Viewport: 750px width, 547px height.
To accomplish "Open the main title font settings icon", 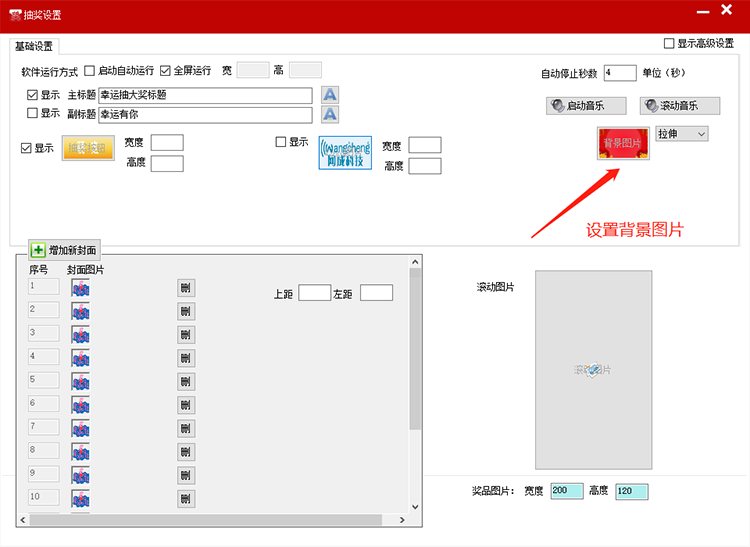I will tap(330, 95).
